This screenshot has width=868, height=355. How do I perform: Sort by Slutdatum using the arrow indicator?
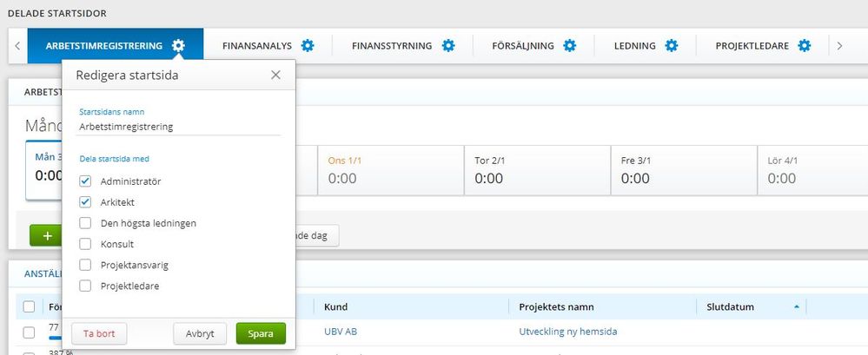click(797, 307)
